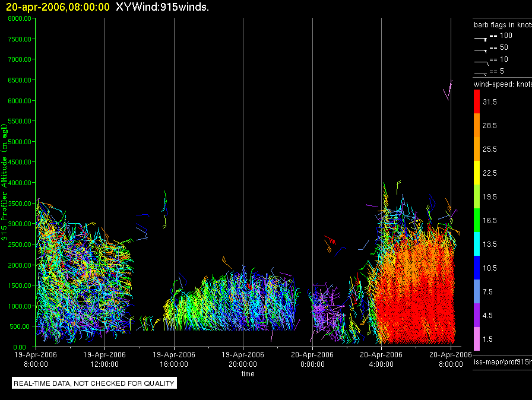Click the 4000.00 altitude tick label

(20, 183)
